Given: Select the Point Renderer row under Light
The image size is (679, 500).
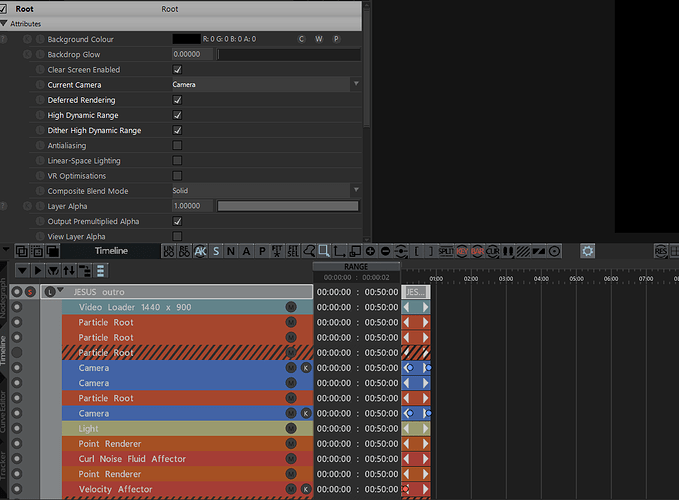Looking at the screenshot, I should pyautogui.click(x=188, y=444).
